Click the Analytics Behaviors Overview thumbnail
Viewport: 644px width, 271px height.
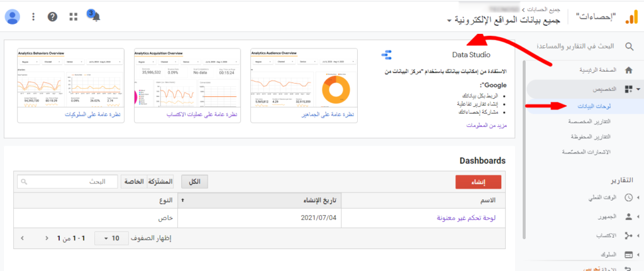(x=70, y=77)
